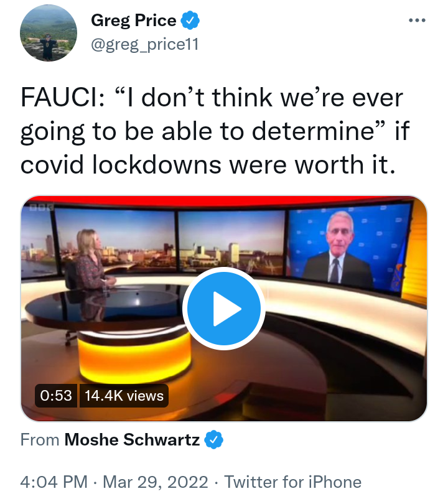Open the three-dot more options menu
448x499 pixels.
[x=417, y=21]
